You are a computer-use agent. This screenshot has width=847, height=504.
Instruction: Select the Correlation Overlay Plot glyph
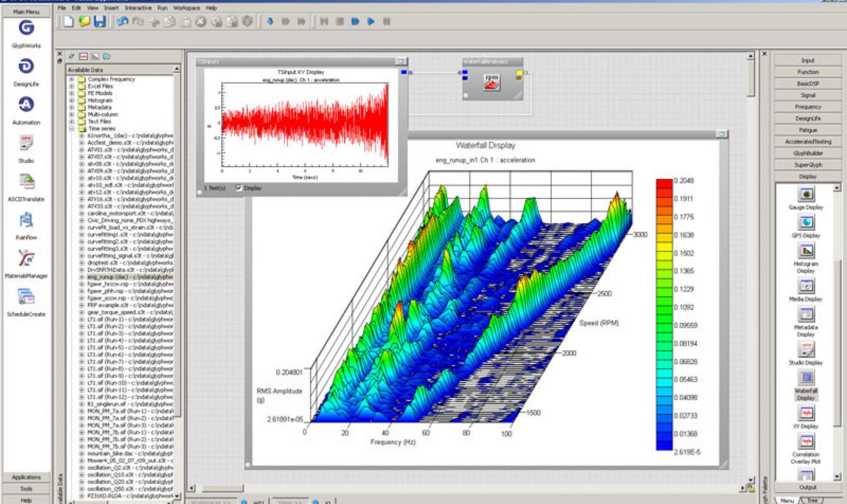(806, 441)
